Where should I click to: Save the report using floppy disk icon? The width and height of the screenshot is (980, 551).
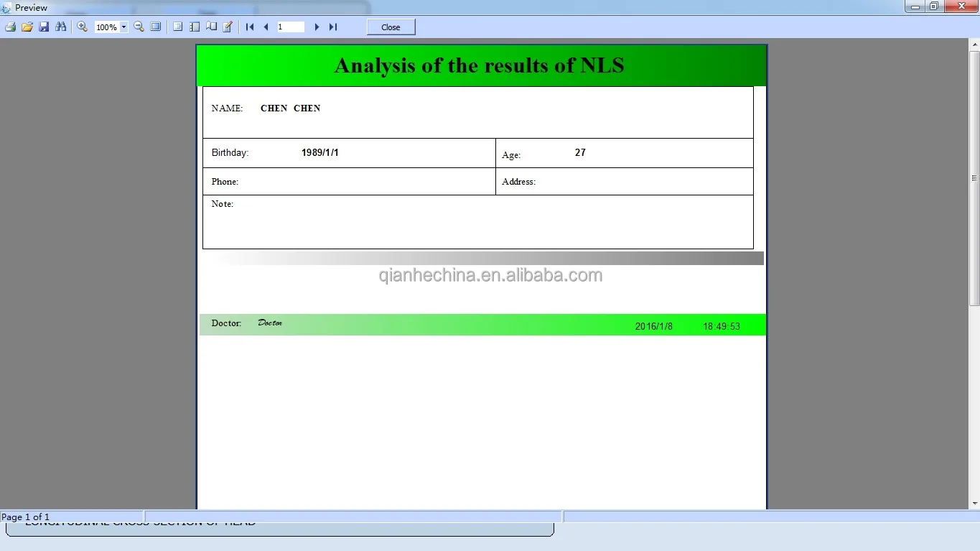(x=44, y=27)
